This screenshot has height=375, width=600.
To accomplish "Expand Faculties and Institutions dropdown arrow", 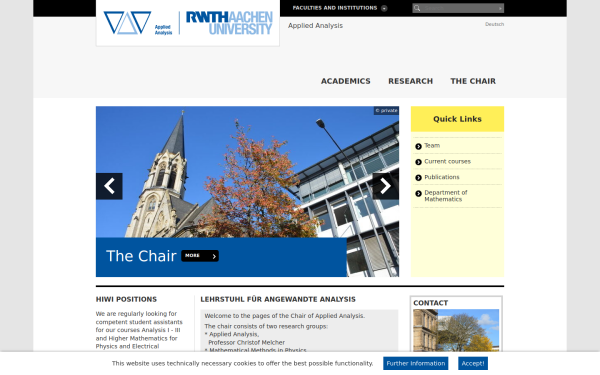I will click(384, 8).
